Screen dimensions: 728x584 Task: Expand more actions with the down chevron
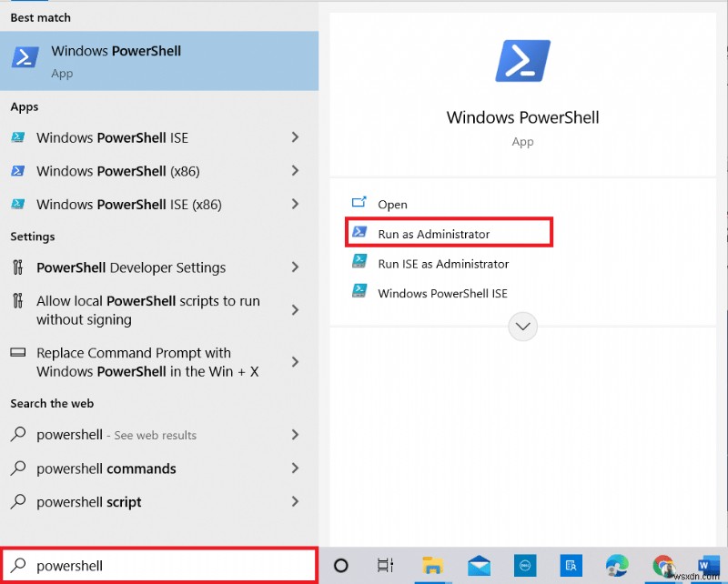[522, 327]
